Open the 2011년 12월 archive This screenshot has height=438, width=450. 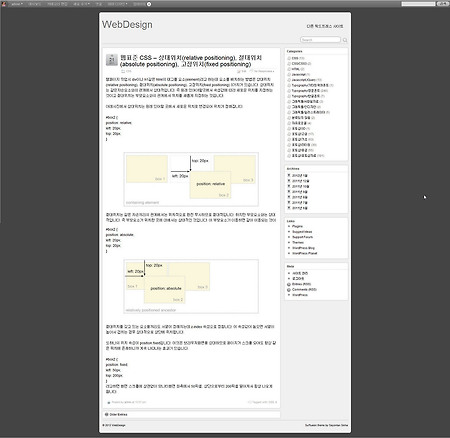point(300,181)
